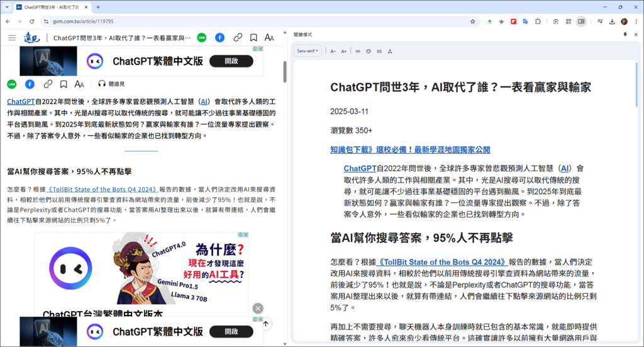Open line spacing options in reading mode
This screenshot has height=347, width=644.
[379, 52]
